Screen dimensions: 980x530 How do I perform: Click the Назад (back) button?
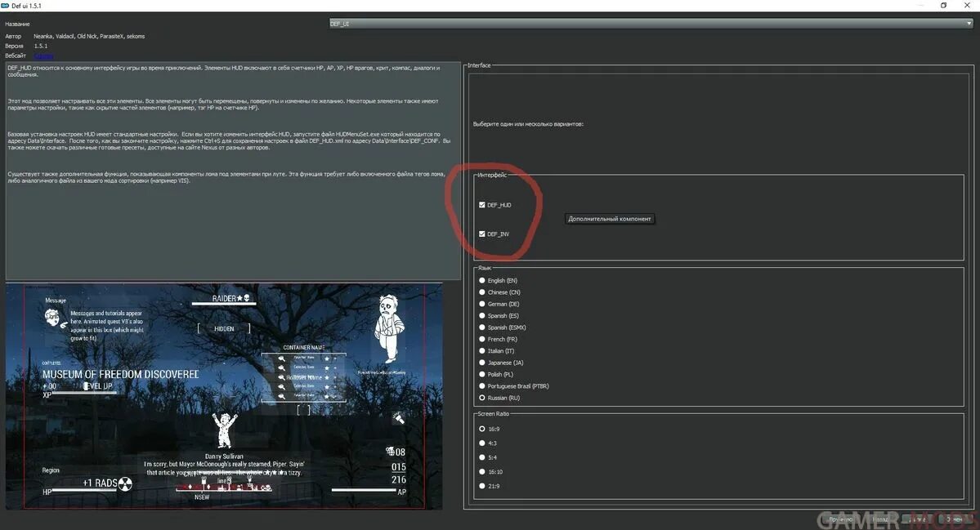point(880,519)
